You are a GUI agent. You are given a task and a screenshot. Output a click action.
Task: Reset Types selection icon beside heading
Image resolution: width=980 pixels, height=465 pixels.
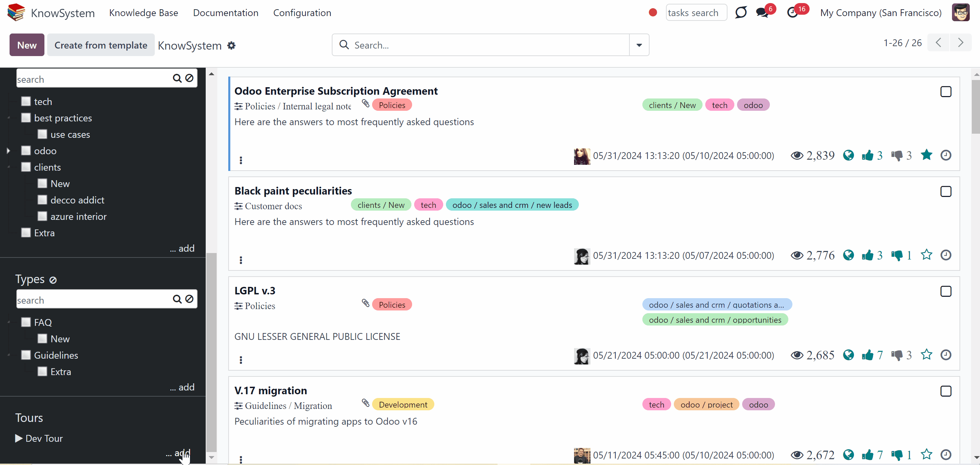click(x=53, y=280)
